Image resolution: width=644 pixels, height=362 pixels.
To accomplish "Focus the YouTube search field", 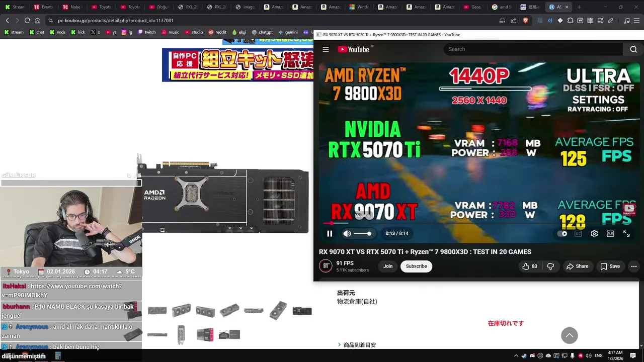I will tap(532, 49).
